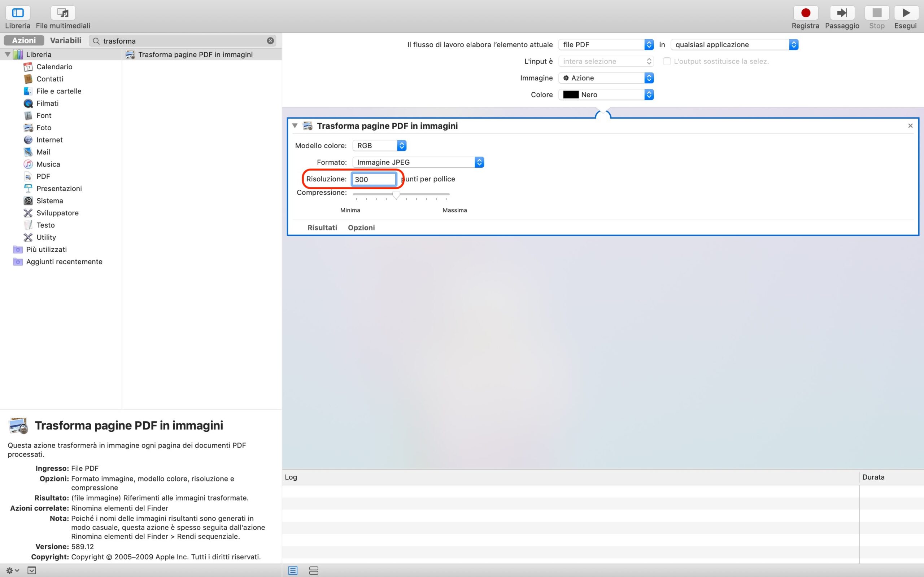Enable L'output sostituisce la selez. checkbox
The height and width of the screenshot is (577, 924).
point(667,61)
